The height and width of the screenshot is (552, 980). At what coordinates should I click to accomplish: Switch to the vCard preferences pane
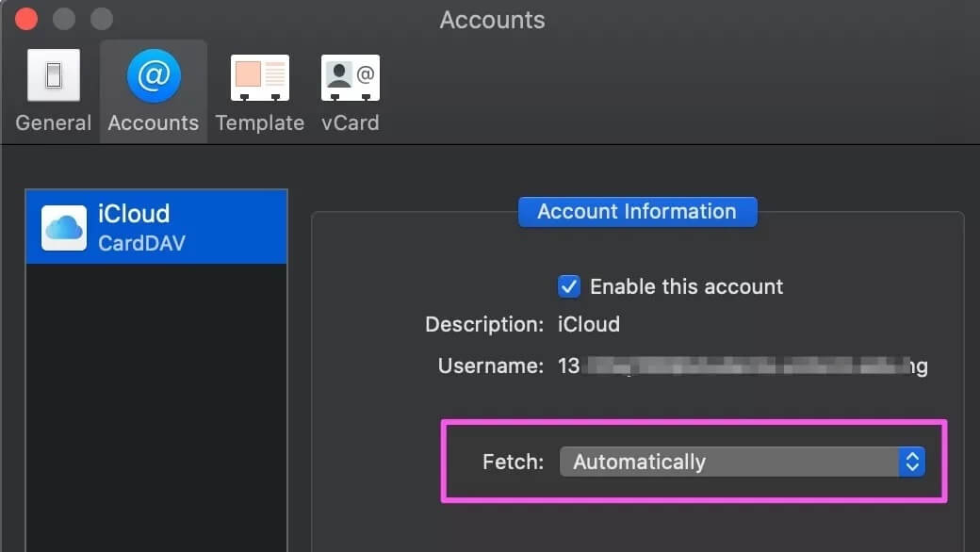(350, 91)
